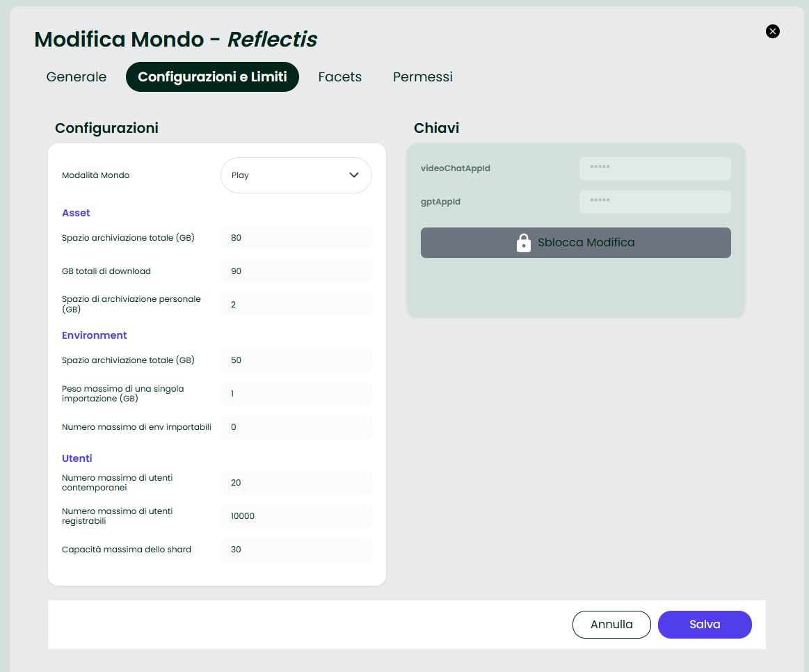
Task: Select the Configurazioni e Limiti tab
Action: tap(212, 77)
